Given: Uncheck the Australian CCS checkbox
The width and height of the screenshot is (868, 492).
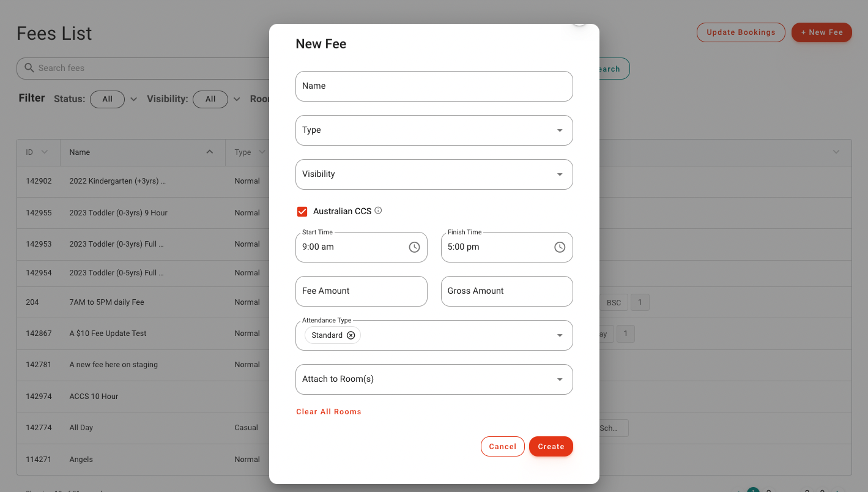Looking at the screenshot, I should tap(302, 211).
